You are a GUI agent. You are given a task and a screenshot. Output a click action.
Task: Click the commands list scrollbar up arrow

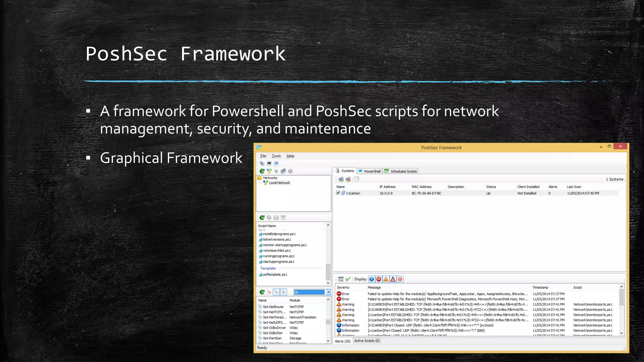pyautogui.click(x=328, y=300)
